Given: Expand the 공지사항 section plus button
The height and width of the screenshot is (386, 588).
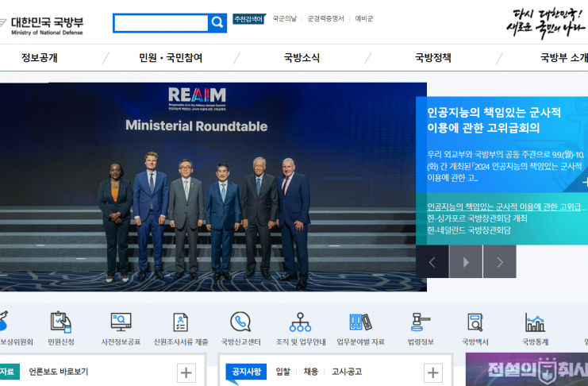Looking at the screenshot, I should click(x=433, y=372).
